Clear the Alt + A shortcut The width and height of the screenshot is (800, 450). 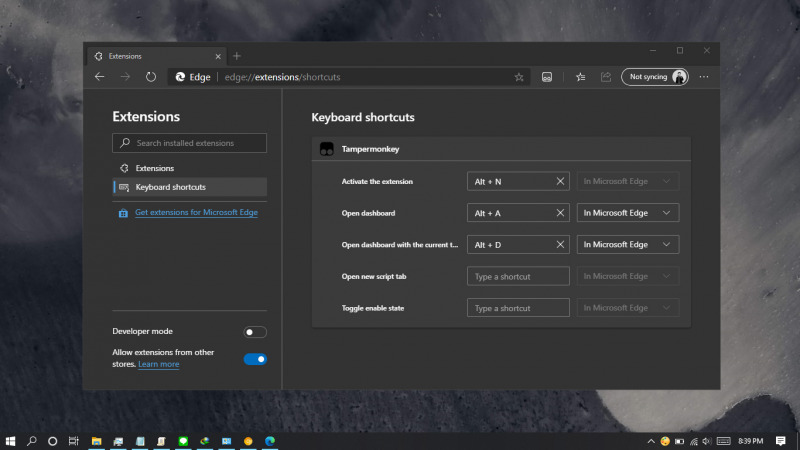[560, 213]
